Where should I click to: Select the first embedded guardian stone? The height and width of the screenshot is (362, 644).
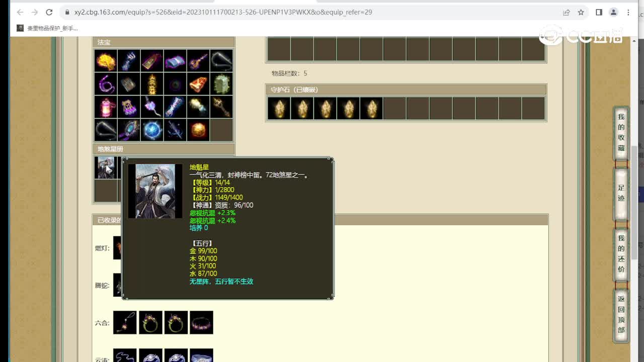tap(279, 108)
